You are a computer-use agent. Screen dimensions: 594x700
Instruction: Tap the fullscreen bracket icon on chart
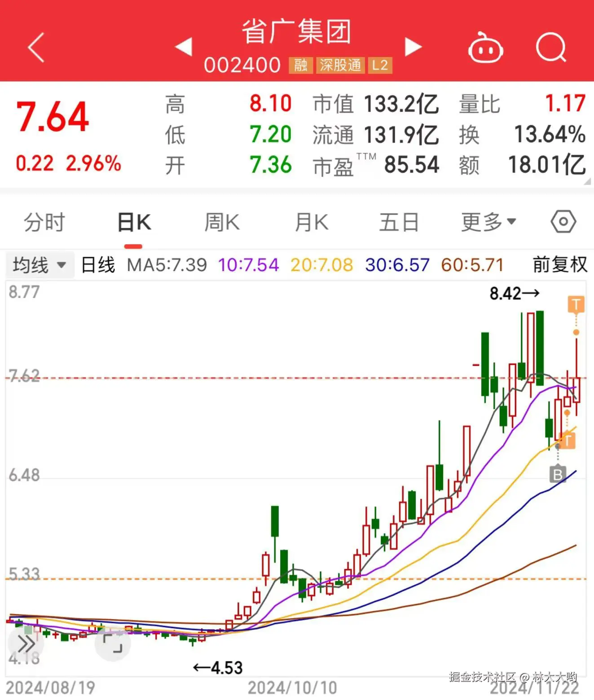[x=113, y=643]
